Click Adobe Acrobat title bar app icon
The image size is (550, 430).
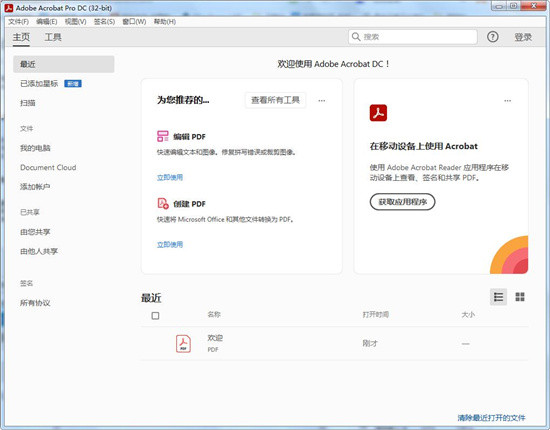[9, 8]
